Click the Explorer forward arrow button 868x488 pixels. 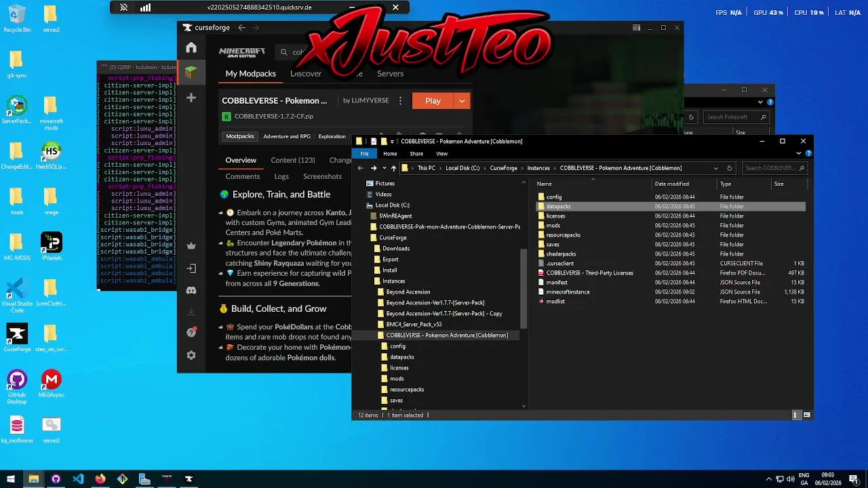click(x=373, y=168)
